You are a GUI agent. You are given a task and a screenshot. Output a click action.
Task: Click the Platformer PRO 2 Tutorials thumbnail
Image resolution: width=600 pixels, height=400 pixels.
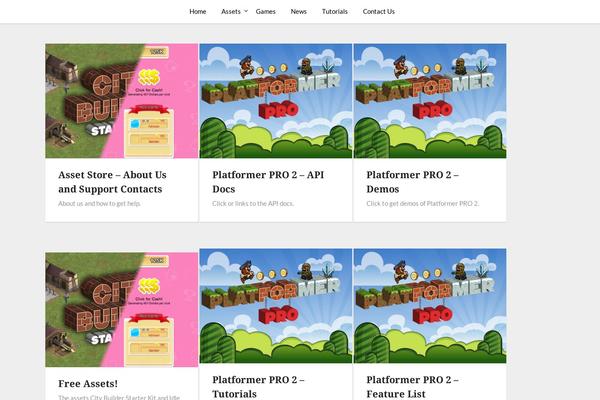click(276, 305)
